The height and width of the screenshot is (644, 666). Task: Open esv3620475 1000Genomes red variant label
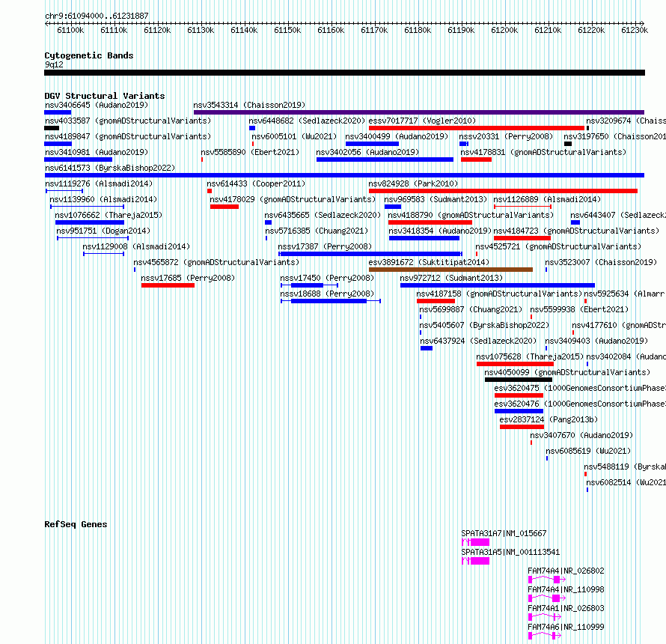pos(580,388)
